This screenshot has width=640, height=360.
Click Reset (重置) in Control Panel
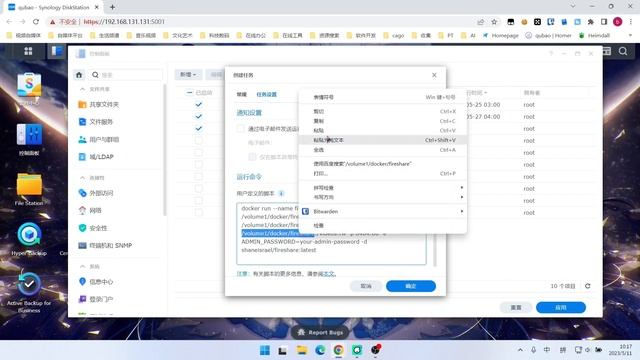516,307
